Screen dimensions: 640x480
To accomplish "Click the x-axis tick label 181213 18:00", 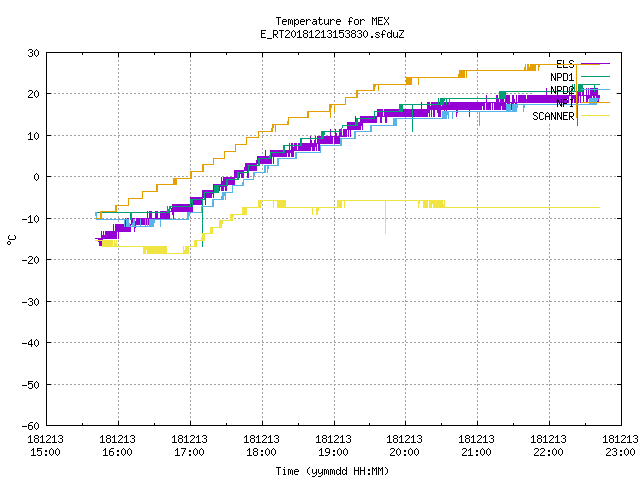I will tap(261, 446).
